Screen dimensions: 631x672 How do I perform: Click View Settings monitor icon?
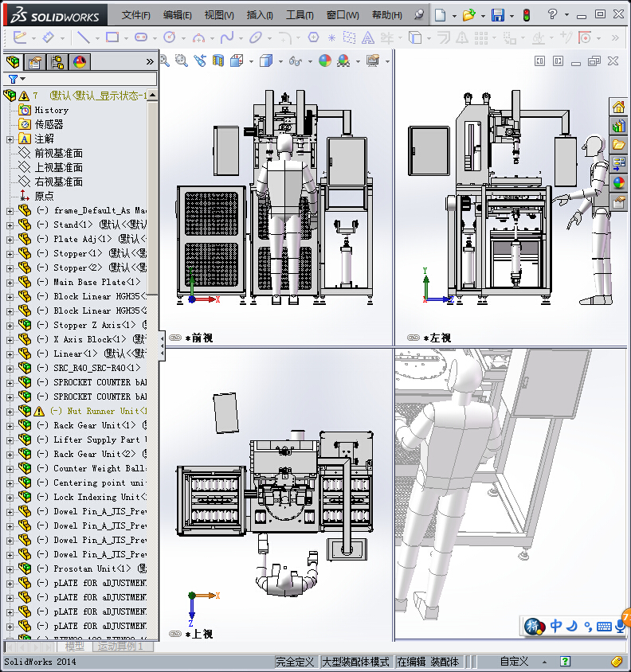point(373,61)
